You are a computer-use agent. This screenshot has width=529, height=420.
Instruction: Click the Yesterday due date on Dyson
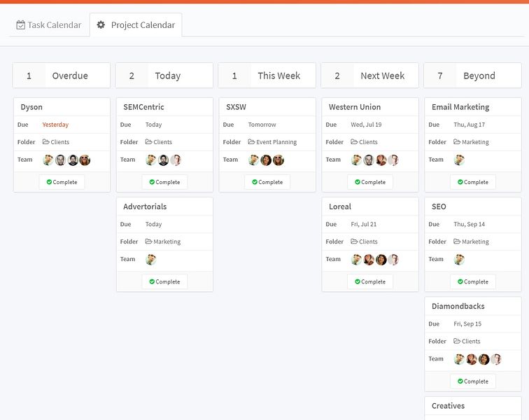pos(55,125)
